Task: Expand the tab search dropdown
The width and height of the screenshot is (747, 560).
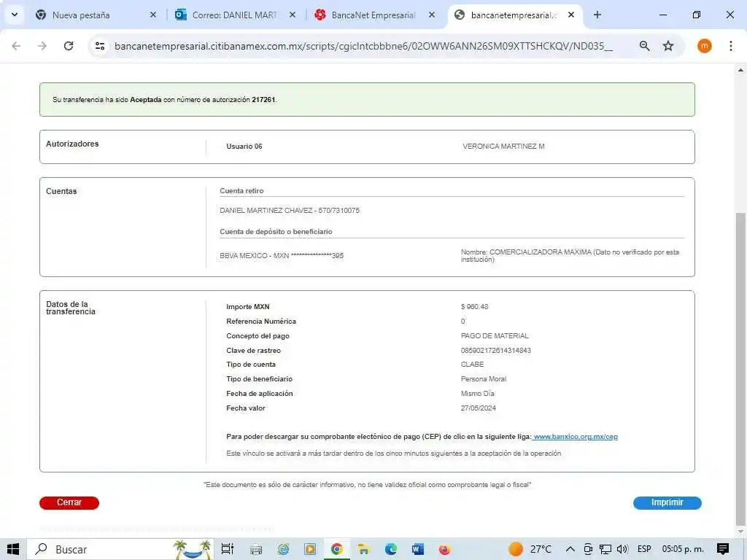Action: [x=14, y=15]
